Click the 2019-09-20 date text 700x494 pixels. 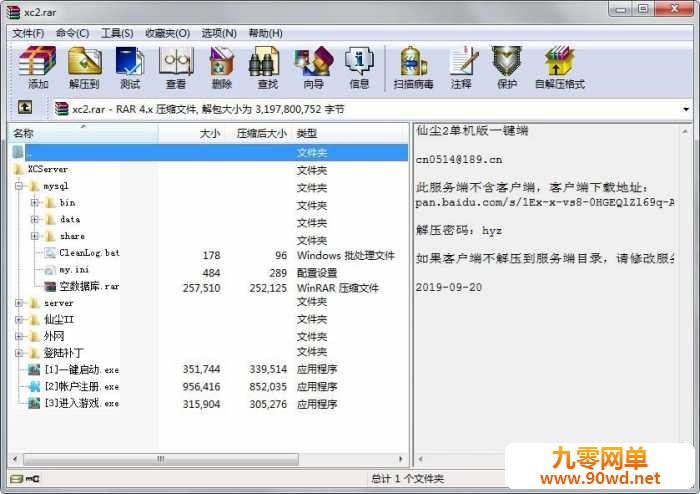[449, 287]
